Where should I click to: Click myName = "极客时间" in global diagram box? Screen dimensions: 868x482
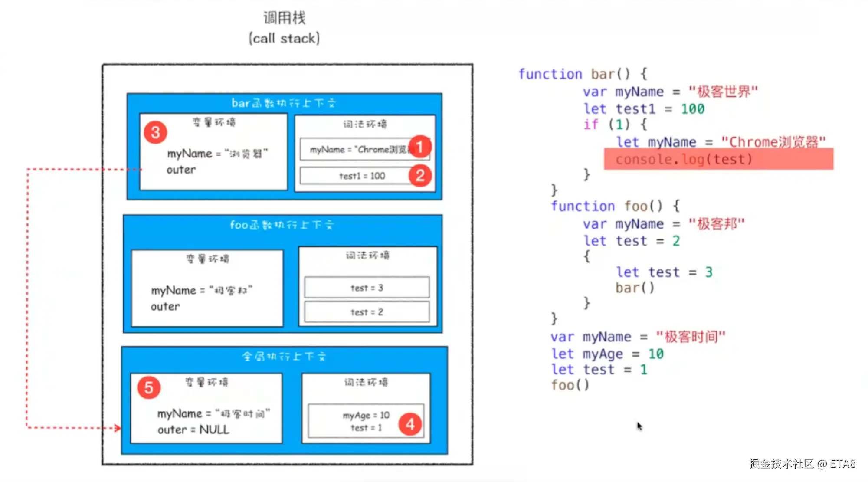tap(214, 413)
